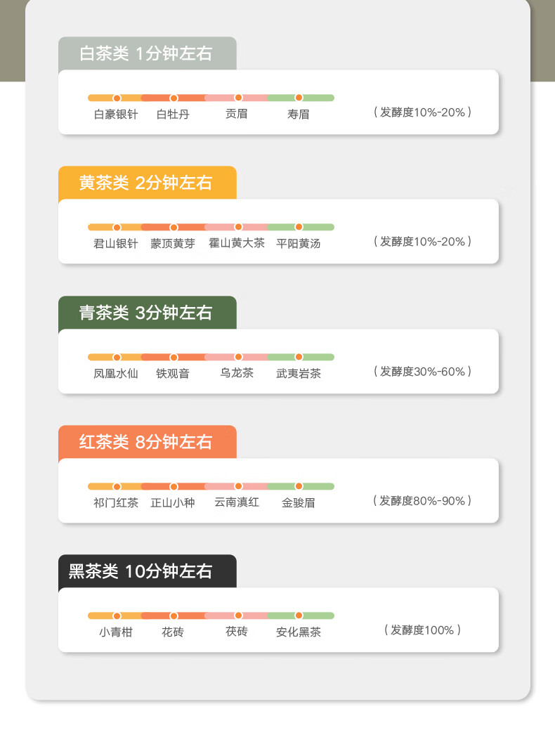Open the 红茶类 8分钟左右 header
This screenshot has width=555, height=756.
click(147, 442)
